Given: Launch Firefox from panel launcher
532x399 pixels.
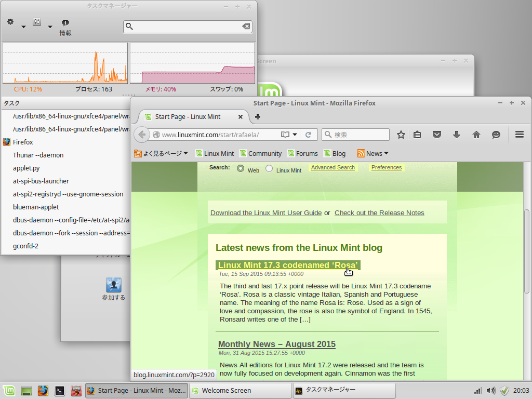Looking at the screenshot, I should click(x=43, y=391).
